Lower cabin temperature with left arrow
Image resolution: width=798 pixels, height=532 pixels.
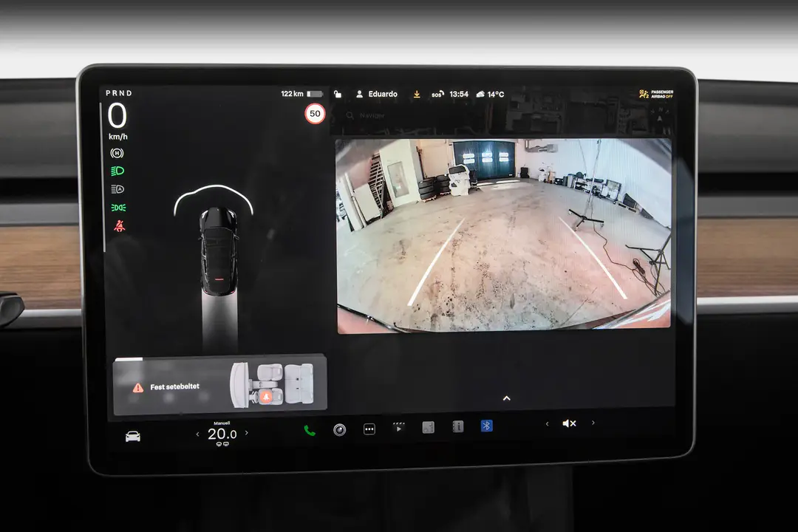(x=197, y=434)
